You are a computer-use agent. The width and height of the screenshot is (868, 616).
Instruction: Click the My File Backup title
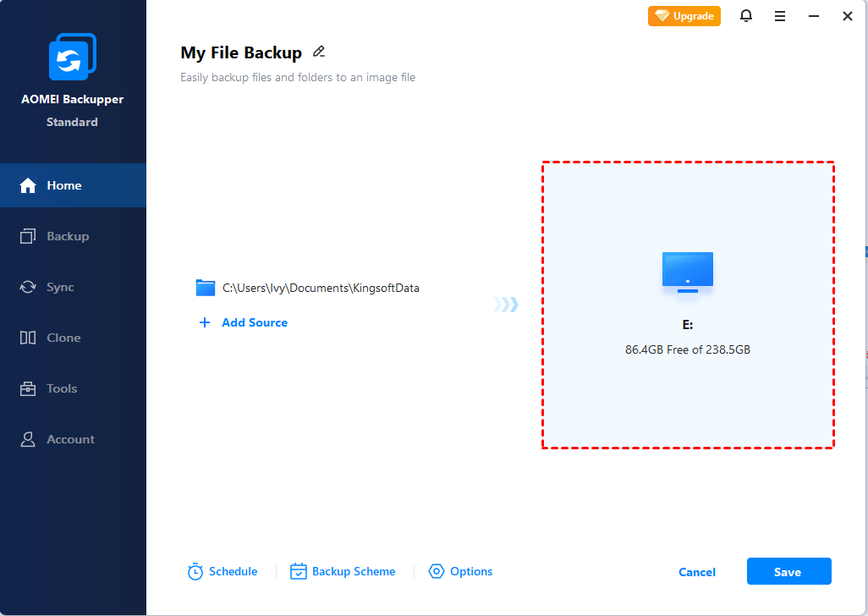click(x=241, y=53)
